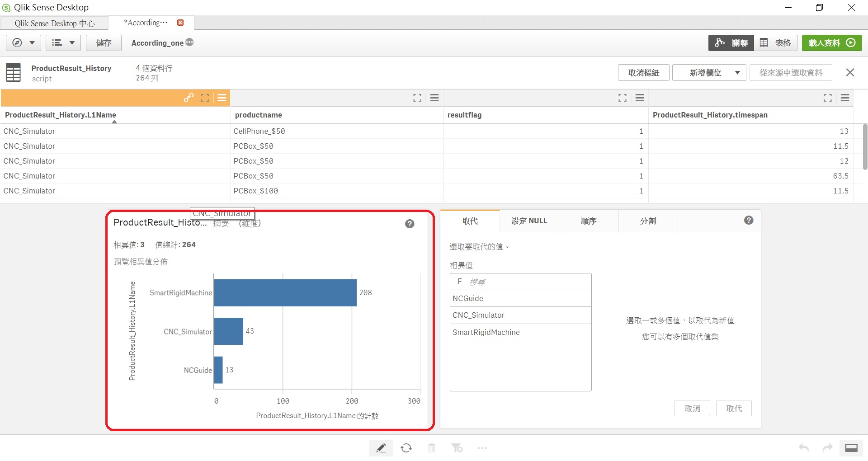This screenshot has width=868, height=461.
Task: Click the refresh icon in bottom toolbar
Action: point(406,448)
